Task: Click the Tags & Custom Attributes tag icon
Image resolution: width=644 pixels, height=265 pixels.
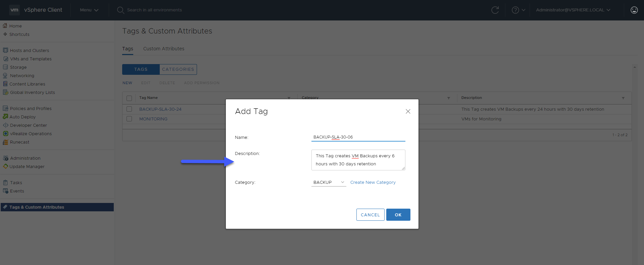Action: (5, 207)
